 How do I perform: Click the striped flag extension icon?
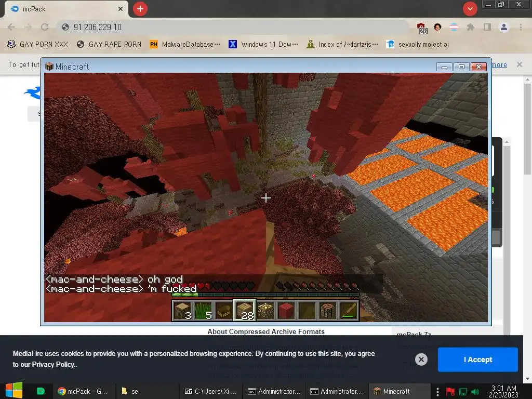(x=454, y=27)
